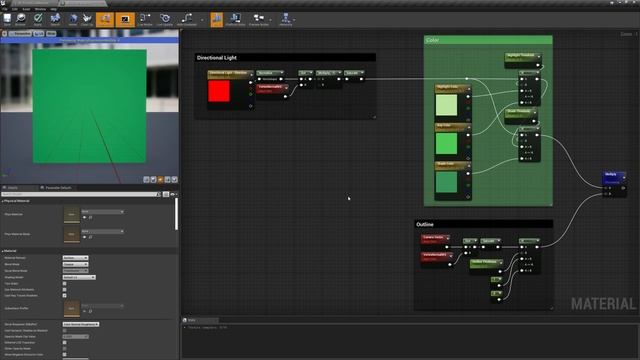Toggle the highlighted Stats toolbar button
Screen dimensions: 640x360
point(217,19)
